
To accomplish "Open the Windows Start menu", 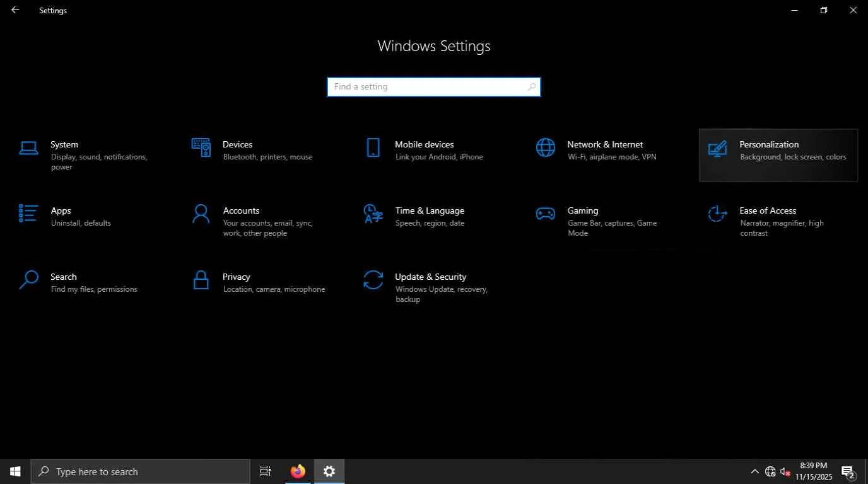I will coord(15,471).
